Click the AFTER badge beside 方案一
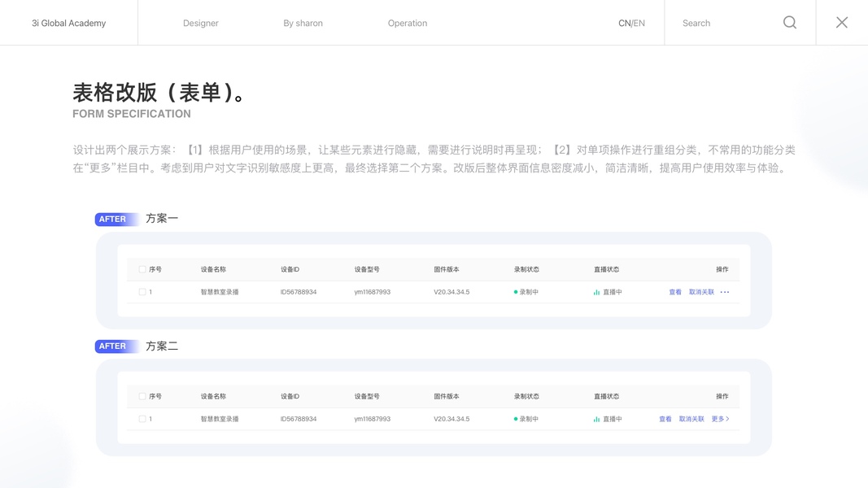Viewport: 868px width, 488px height. [x=116, y=219]
